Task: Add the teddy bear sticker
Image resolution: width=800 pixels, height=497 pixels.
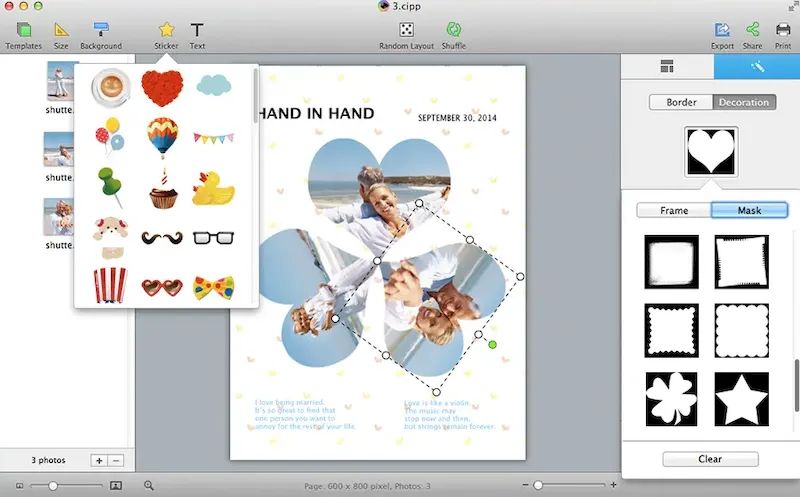Action: (x=111, y=238)
